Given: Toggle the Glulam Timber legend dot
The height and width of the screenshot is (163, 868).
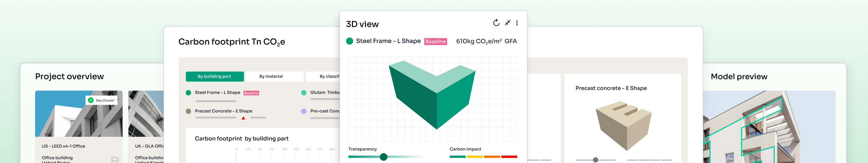Looking at the screenshot, I should coord(303,93).
